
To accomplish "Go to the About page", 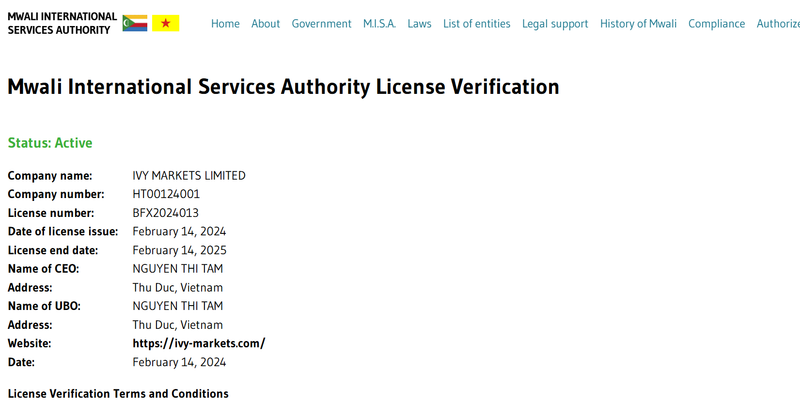I will pyautogui.click(x=265, y=24).
